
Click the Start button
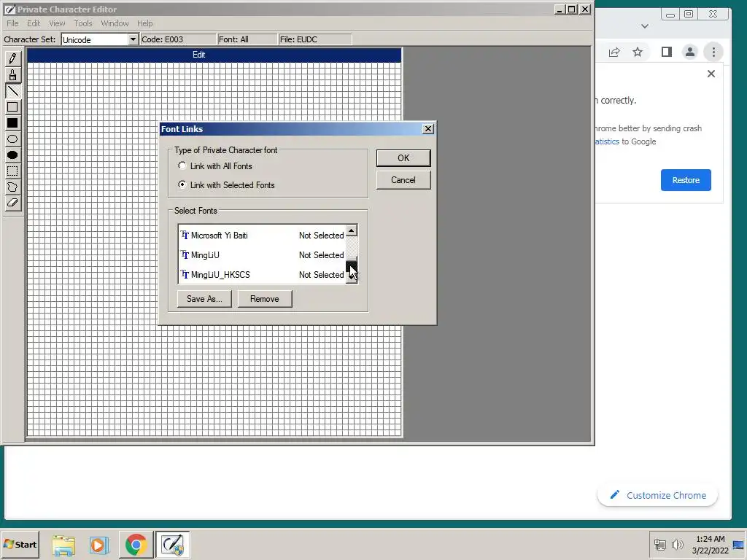(x=20, y=544)
